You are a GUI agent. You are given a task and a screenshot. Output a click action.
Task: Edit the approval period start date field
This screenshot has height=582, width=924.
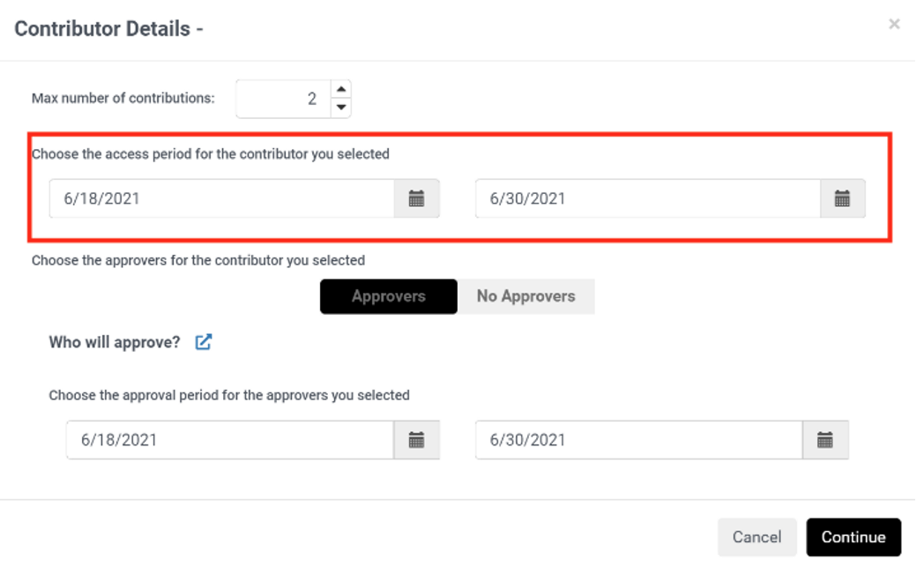[230, 440]
